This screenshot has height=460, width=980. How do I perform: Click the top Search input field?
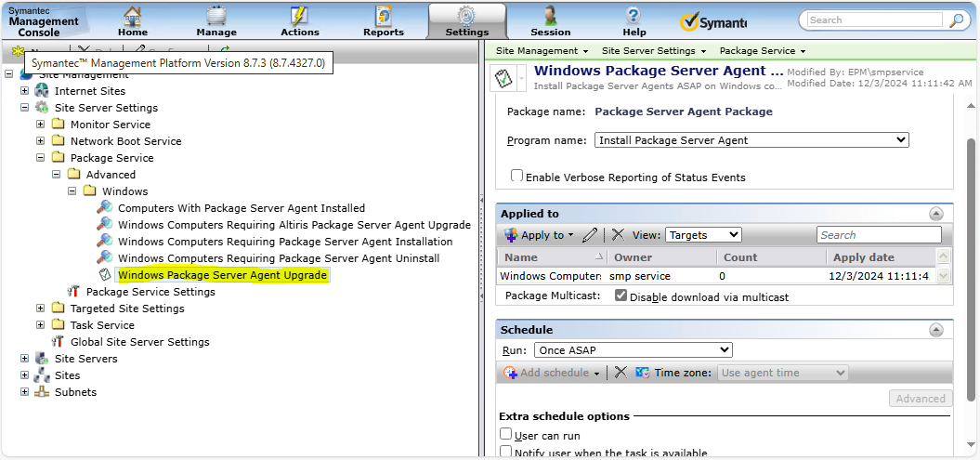[x=874, y=20]
